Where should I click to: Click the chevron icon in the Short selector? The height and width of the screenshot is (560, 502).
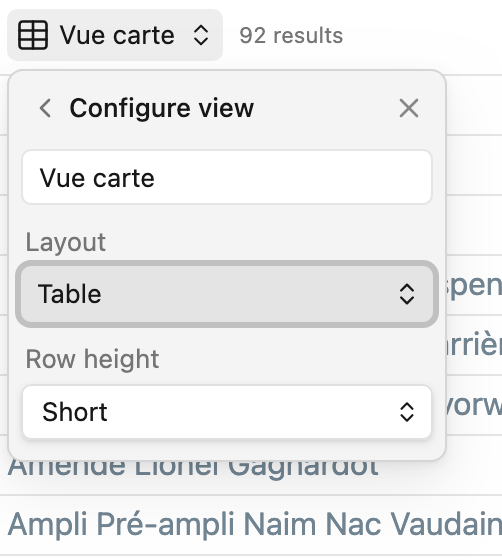pos(407,412)
